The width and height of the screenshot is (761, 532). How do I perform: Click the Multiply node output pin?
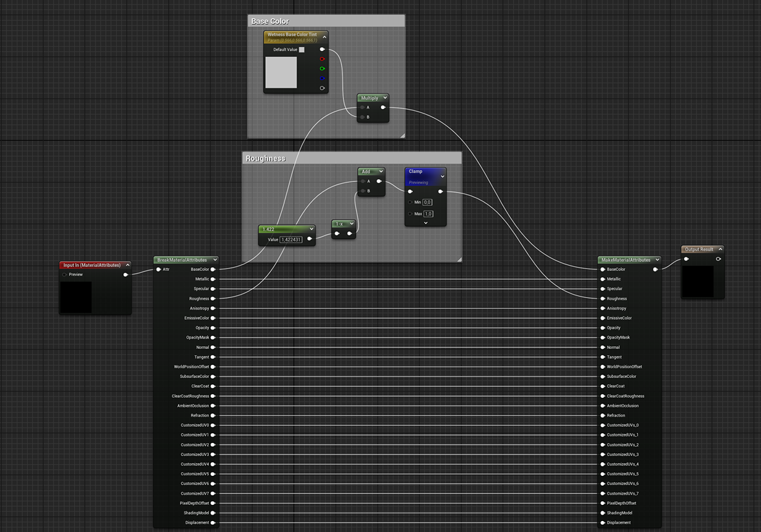(x=383, y=107)
